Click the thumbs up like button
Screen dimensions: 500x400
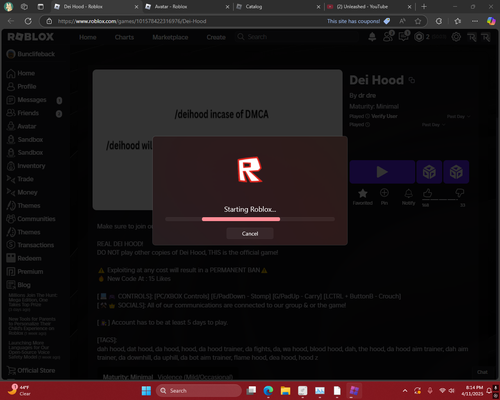[427, 193]
